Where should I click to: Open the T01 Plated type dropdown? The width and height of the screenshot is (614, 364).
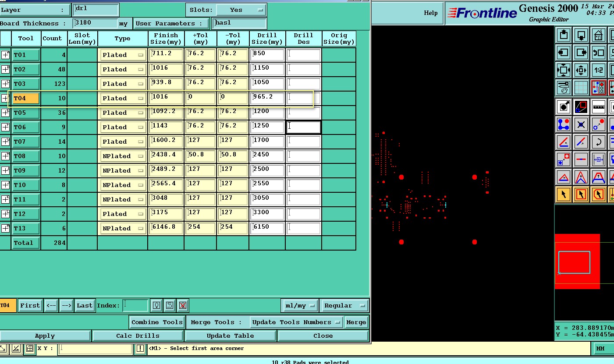(123, 55)
